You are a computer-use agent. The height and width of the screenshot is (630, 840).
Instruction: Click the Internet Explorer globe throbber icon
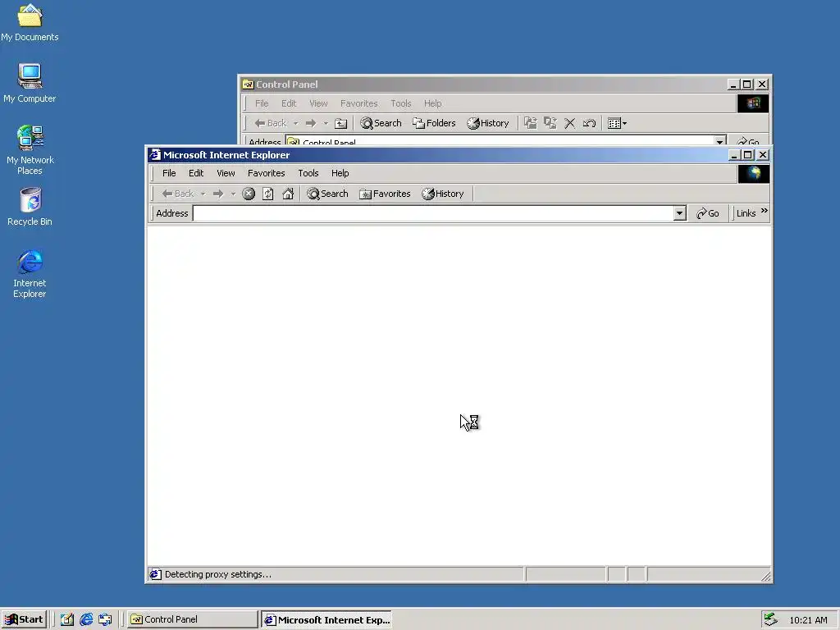(x=754, y=174)
